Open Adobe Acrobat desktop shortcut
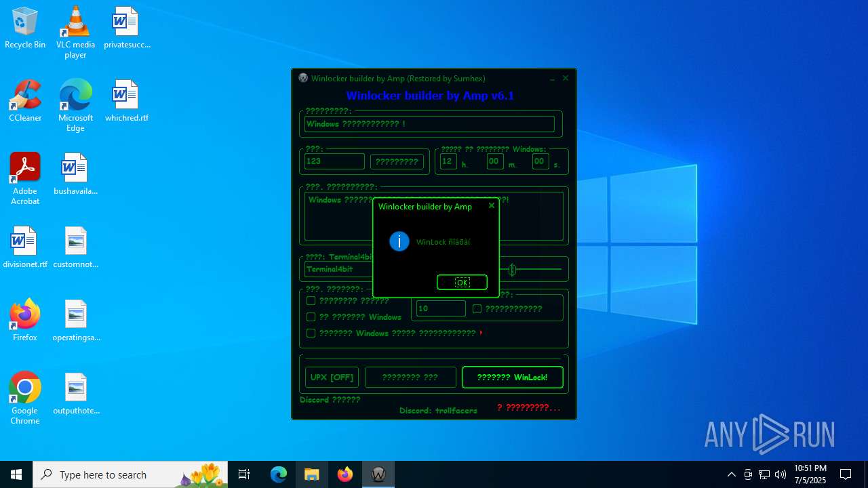The width and height of the screenshot is (868, 488). pyautogui.click(x=25, y=179)
